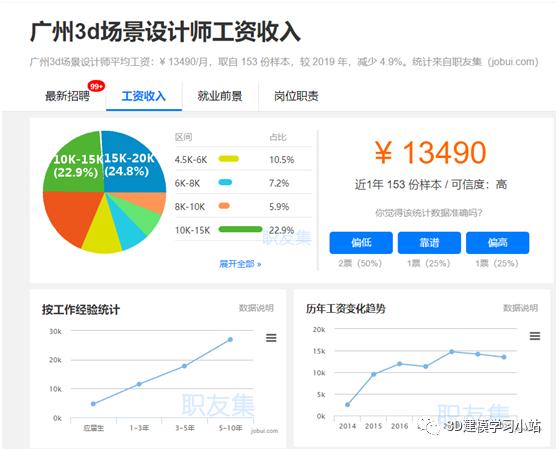Viewport: 558px width, 451px height.
Task: Vote 靠谱 on salary accuracy
Action: pos(429,243)
